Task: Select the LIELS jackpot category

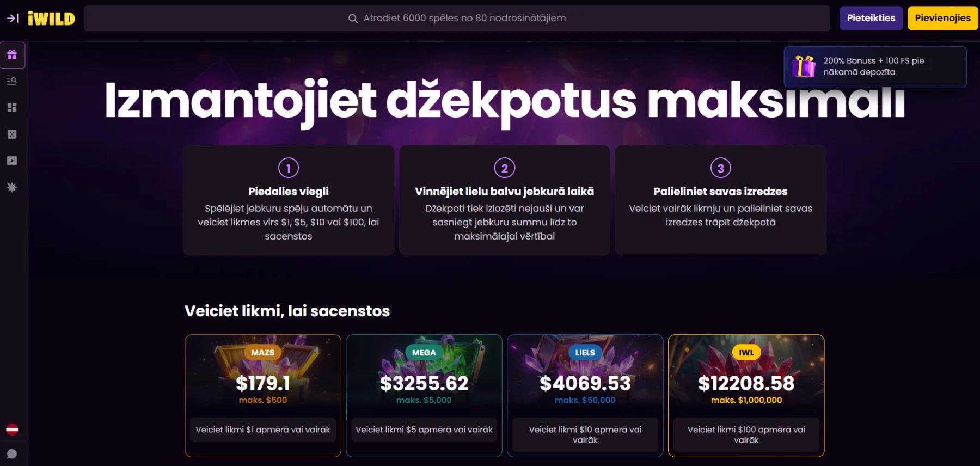Action: coord(585,353)
